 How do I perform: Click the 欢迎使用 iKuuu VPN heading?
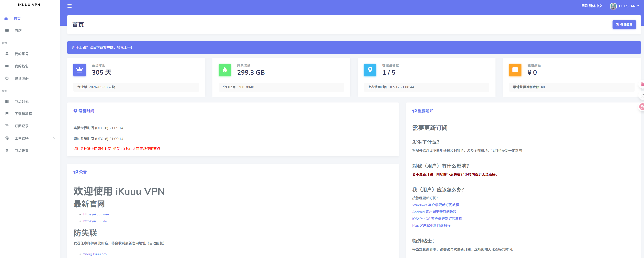(119, 191)
